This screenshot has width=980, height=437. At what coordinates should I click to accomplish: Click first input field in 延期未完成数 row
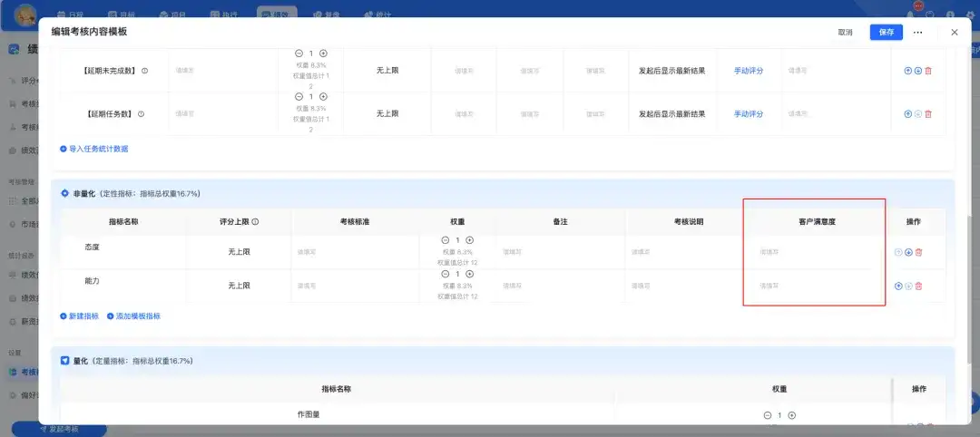[x=223, y=71]
